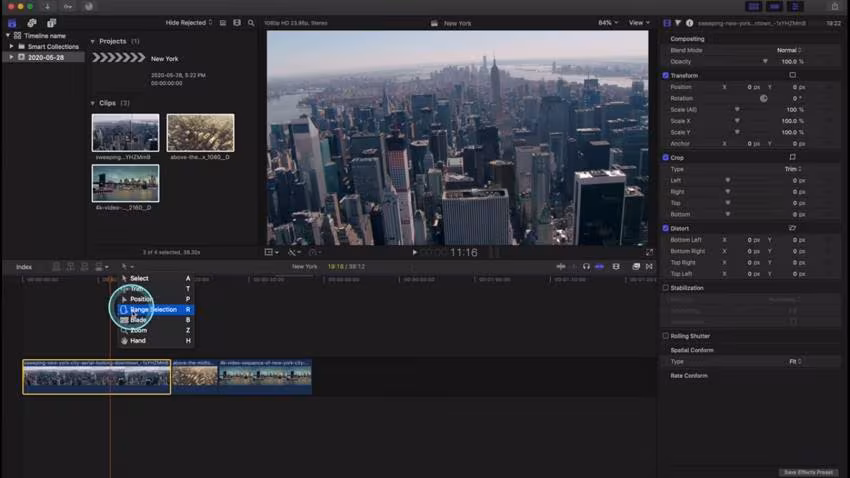Viewport: 850px width, 478px height.
Task: Select the above-the clip thumbnail
Action: pos(201,132)
